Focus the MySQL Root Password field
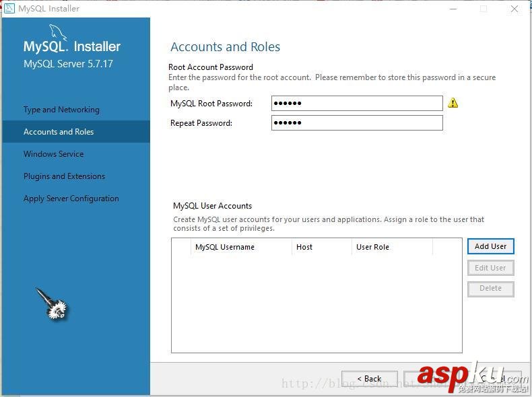The image size is (532, 397). (x=357, y=103)
